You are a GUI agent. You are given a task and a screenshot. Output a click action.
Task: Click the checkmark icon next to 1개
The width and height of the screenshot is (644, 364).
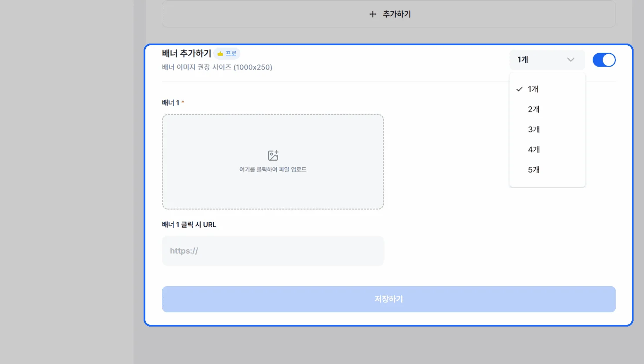(x=519, y=89)
